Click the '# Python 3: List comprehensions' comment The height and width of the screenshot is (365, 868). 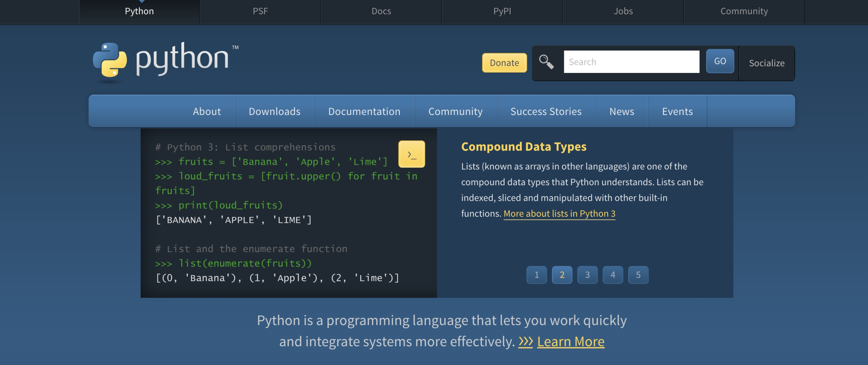point(245,147)
